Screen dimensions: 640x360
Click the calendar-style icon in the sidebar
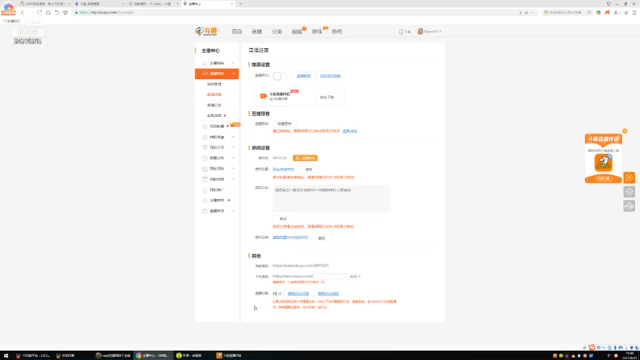(205, 179)
